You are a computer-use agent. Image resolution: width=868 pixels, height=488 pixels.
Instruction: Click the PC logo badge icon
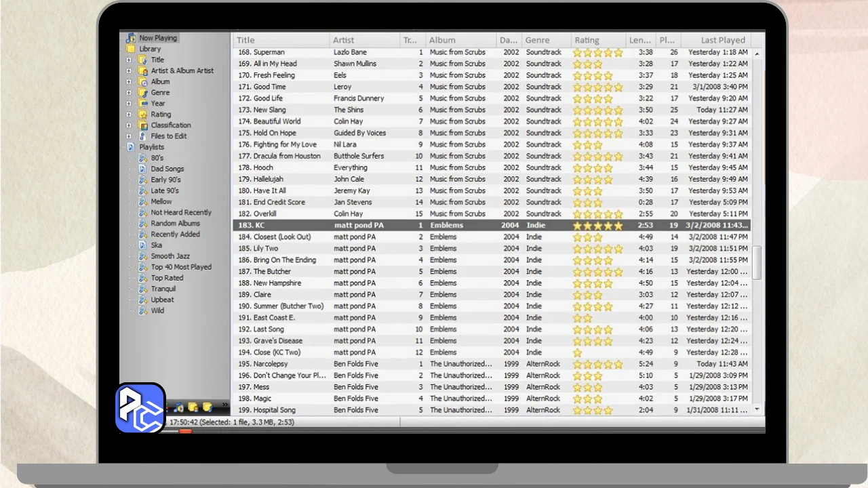point(140,408)
